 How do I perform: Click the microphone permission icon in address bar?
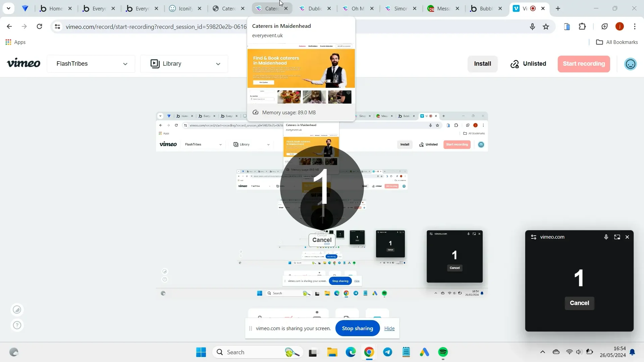tap(532, 26)
